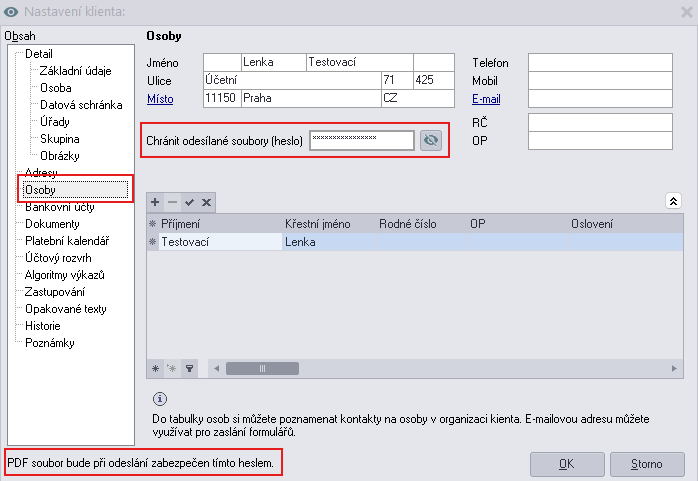This screenshot has height=481, width=698.
Task: Confirm edits with the checkmark icon
Action: pyautogui.click(x=189, y=201)
